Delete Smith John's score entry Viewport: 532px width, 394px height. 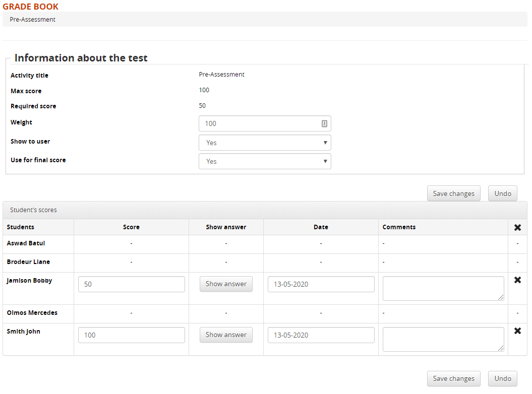point(517,331)
